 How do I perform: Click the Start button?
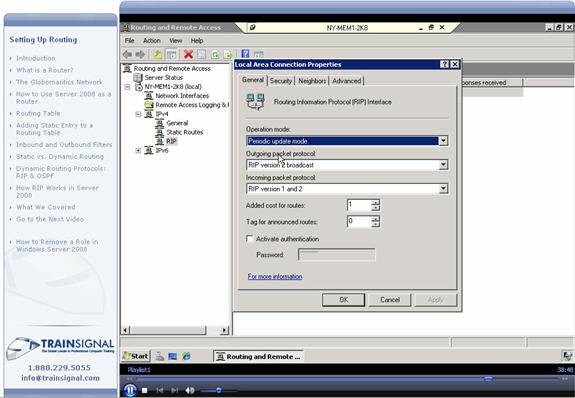pos(136,356)
